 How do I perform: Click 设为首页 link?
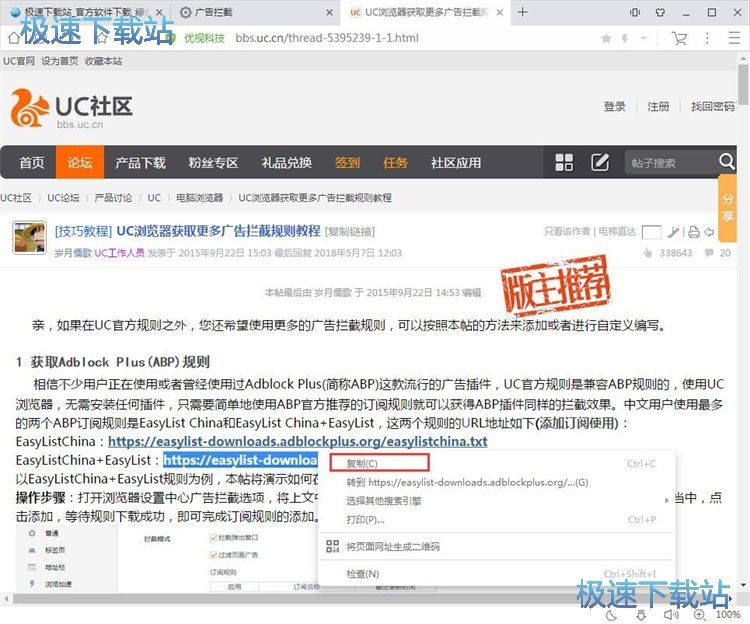(x=60, y=61)
